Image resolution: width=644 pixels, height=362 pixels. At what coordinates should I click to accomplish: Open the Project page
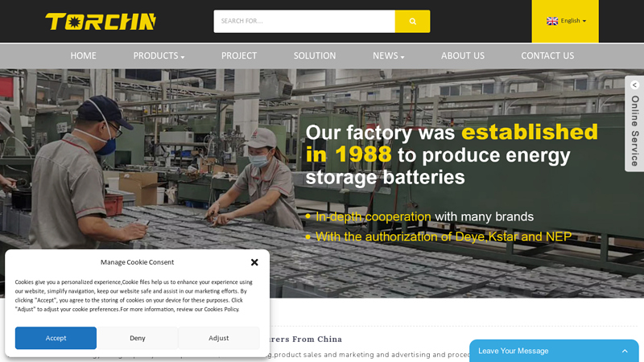pyautogui.click(x=239, y=56)
